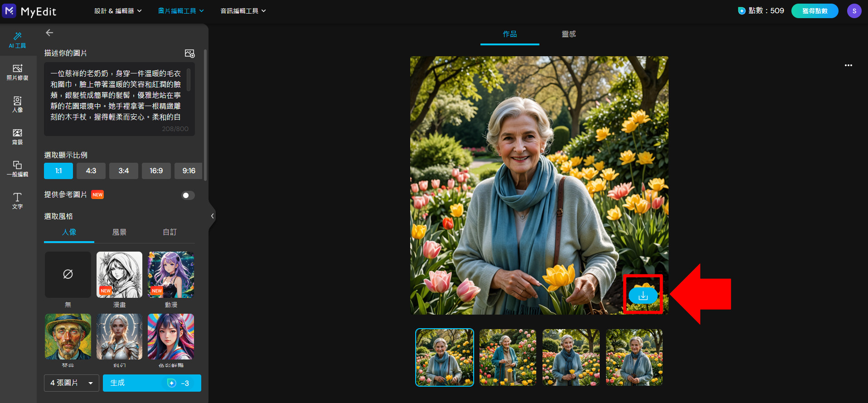Screen dimensions: 868x403
Task: Open the AI 工具 sidebar panel
Action: coord(18,40)
